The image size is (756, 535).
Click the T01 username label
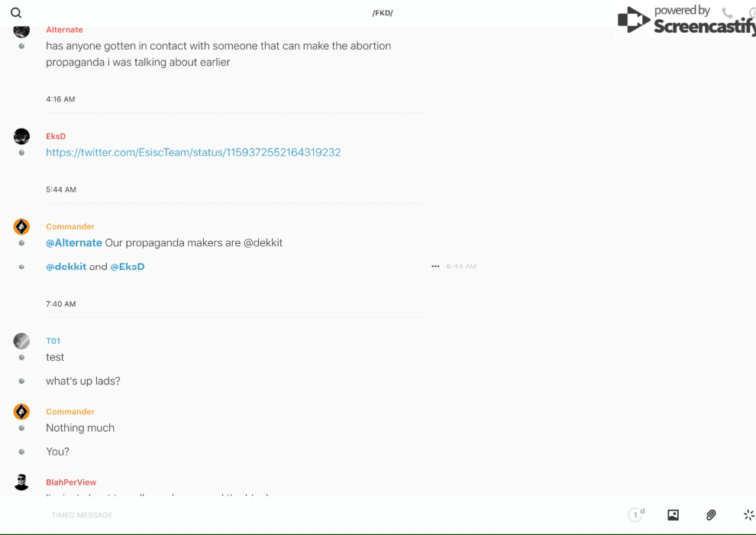(x=53, y=341)
